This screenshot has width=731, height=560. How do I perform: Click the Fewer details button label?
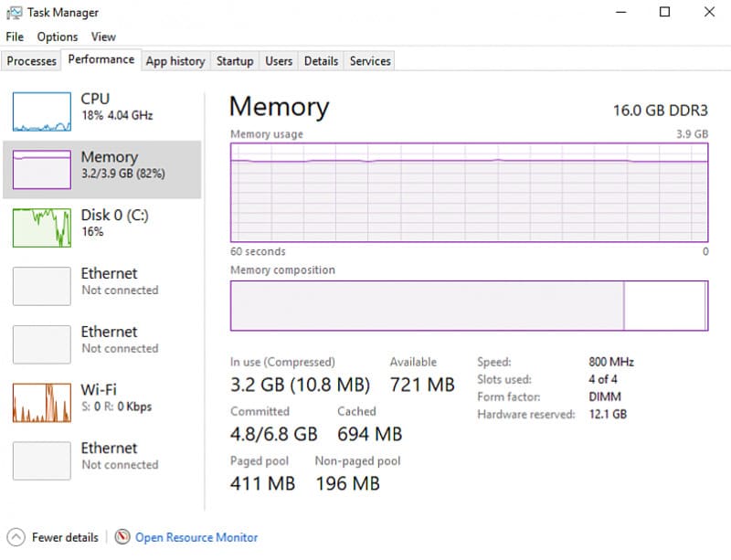pos(65,537)
